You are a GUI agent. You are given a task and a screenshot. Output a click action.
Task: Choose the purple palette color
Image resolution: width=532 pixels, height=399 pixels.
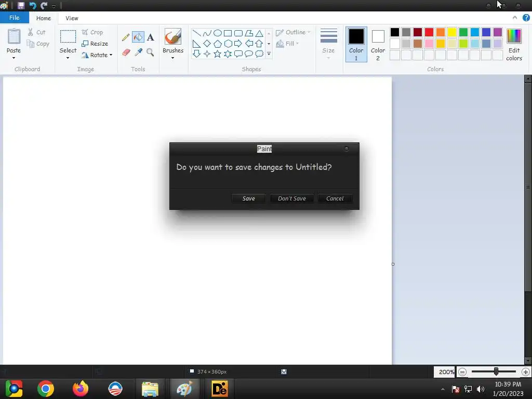click(x=498, y=32)
